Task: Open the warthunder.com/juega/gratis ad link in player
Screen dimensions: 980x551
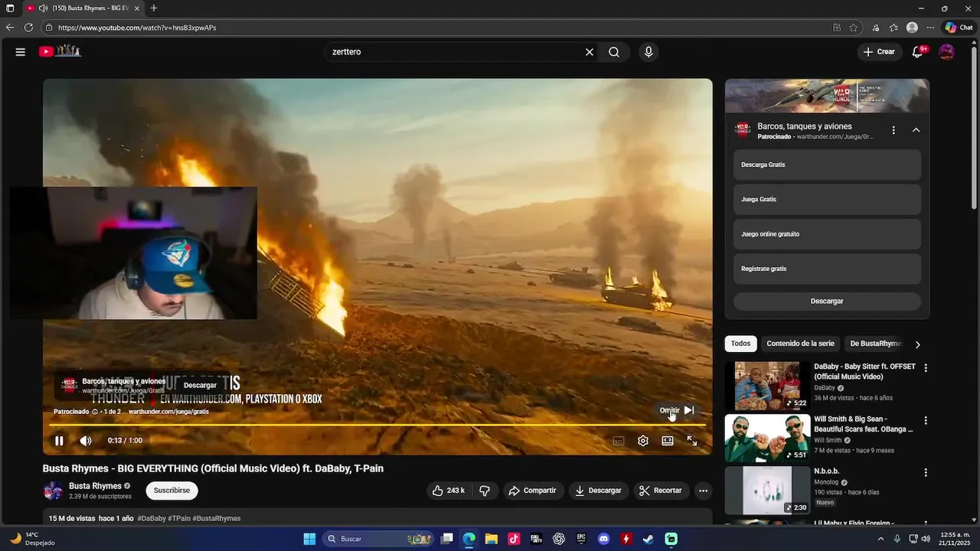Action: click(x=168, y=412)
